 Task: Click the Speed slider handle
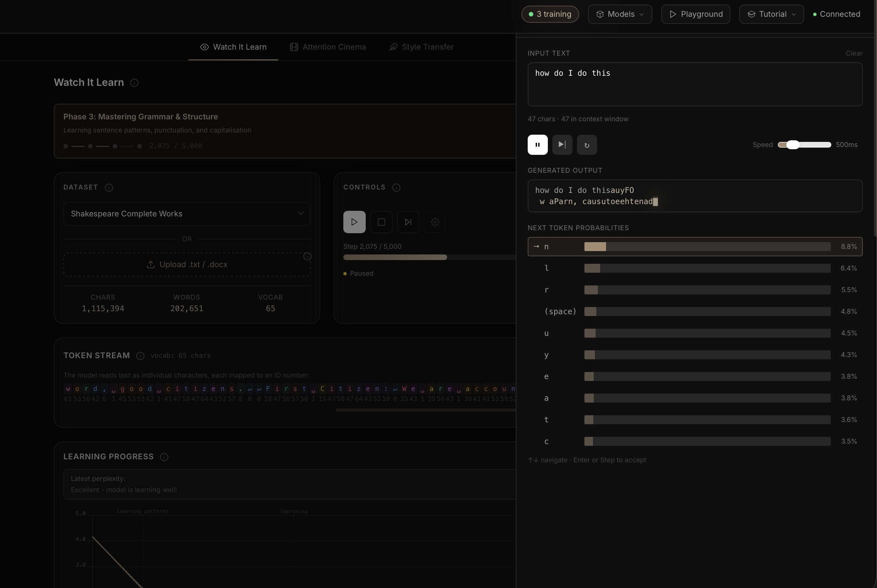point(793,145)
